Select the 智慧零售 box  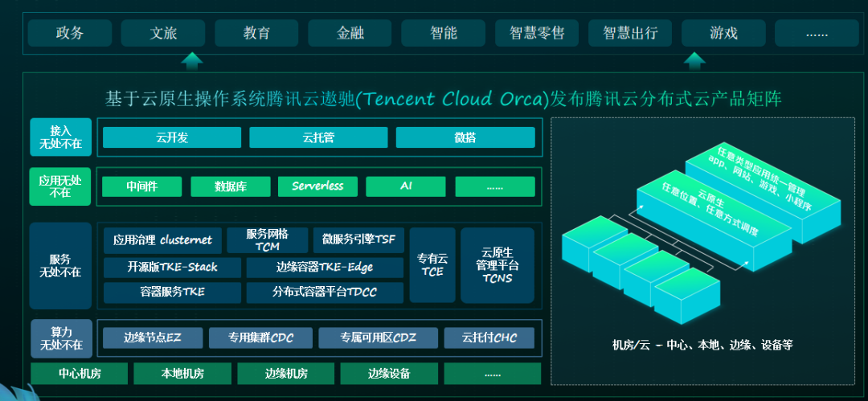(536, 33)
